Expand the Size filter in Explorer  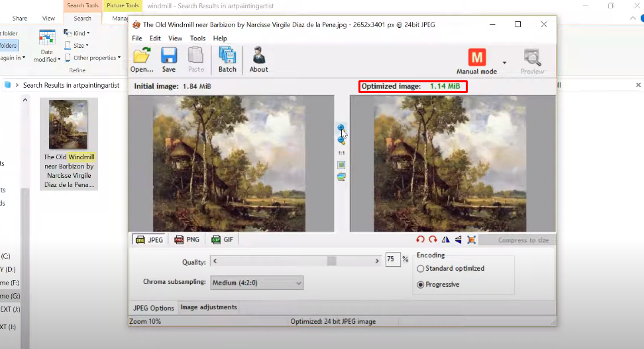tap(77, 46)
